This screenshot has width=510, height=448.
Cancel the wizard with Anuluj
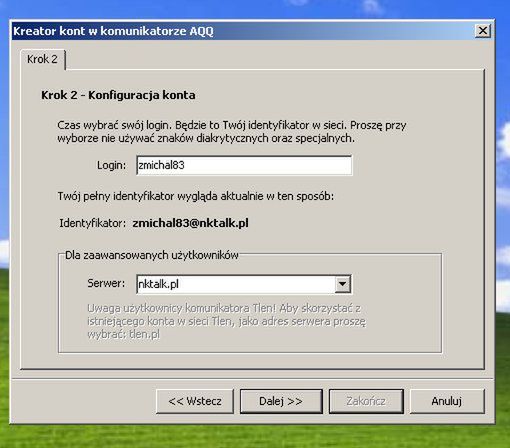[x=447, y=401]
